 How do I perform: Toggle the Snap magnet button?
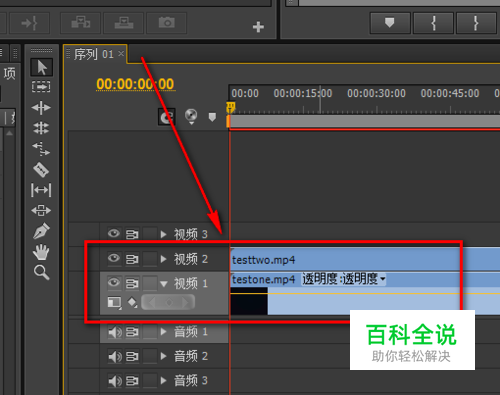tap(166, 117)
